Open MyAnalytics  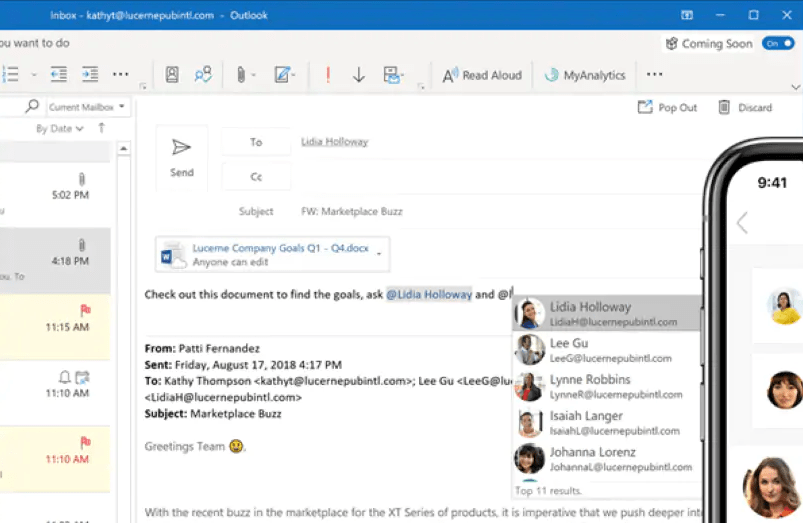584,75
